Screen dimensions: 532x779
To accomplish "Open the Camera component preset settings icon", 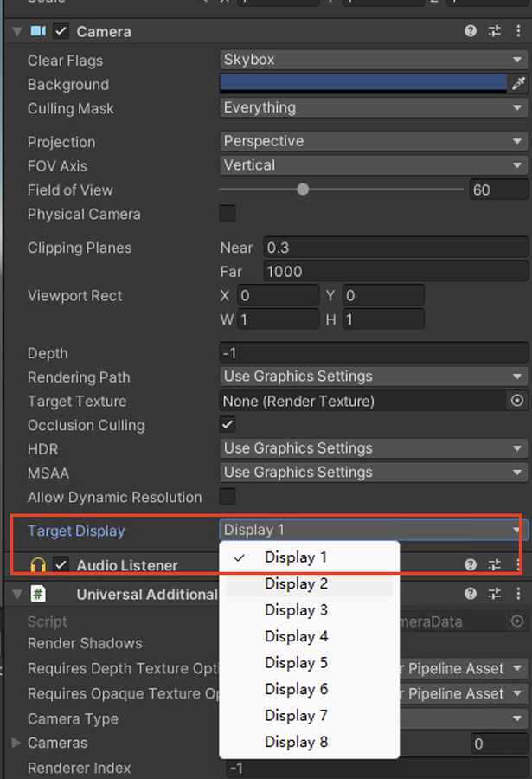I will point(495,31).
